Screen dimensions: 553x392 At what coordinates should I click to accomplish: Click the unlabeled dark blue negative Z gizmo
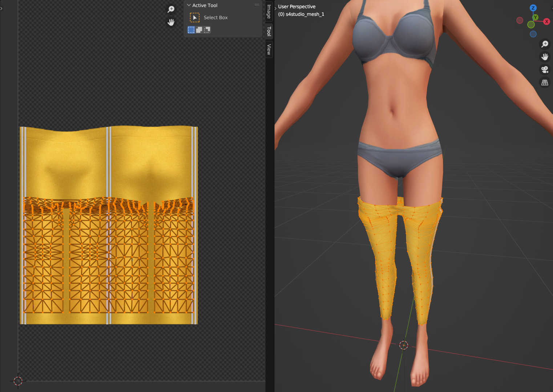tap(533, 34)
